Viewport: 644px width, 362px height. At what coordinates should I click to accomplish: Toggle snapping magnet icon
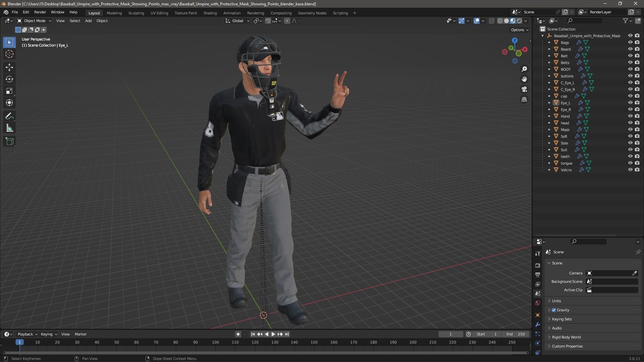pos(268,21)
